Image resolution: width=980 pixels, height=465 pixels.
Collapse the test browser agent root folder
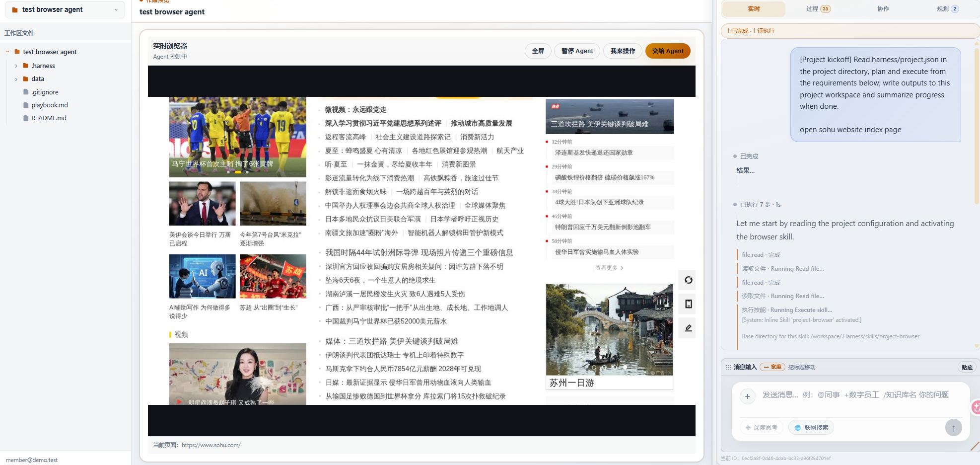coord(7,52)
